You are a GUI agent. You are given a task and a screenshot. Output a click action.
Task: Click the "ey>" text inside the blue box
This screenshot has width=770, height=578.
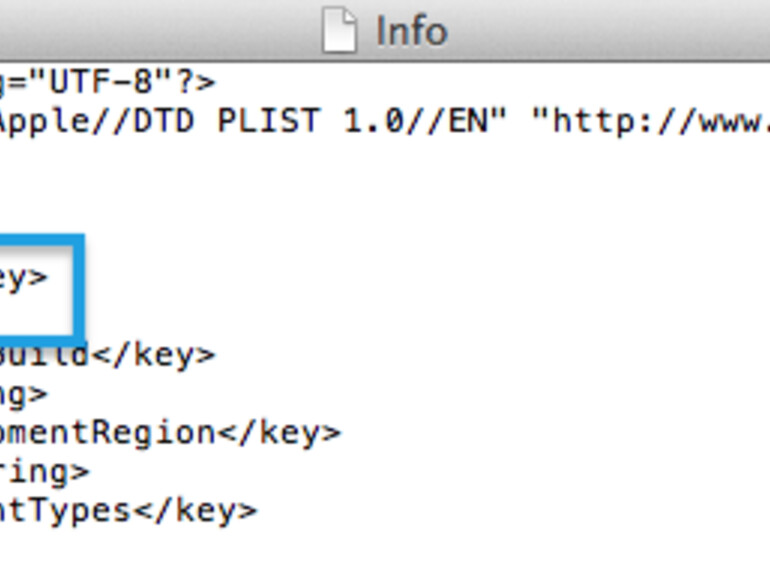(22, 276)
